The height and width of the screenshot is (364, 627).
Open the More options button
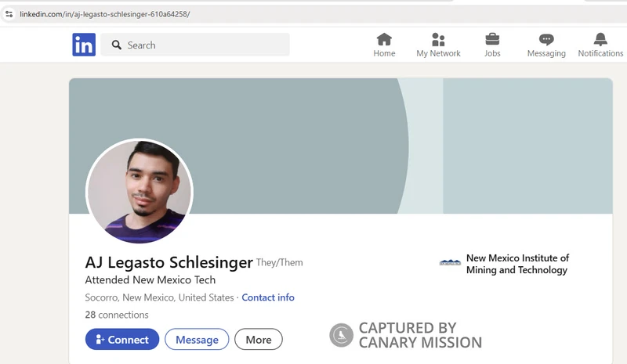(259, 339)
